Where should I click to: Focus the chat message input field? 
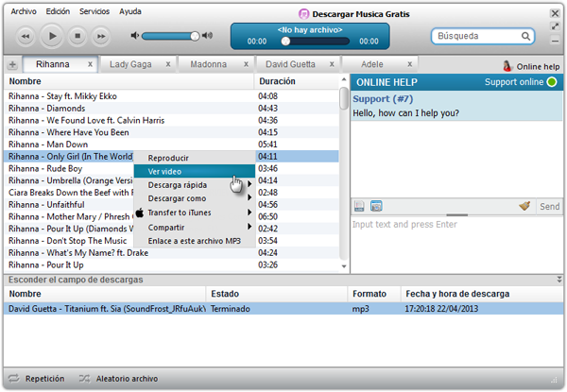pos(456,245)
